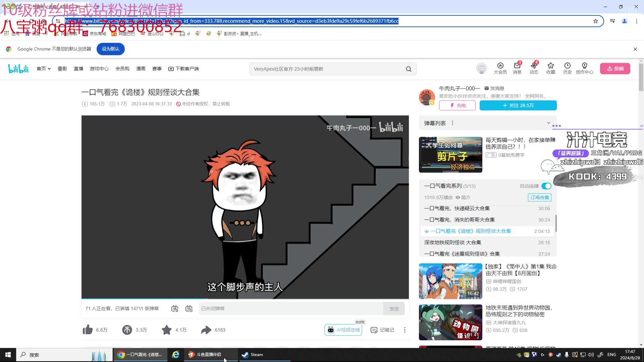The width and height of the screenshot is (644, 362).
Task: Follow the uploader via 关注 button
Action: tap(518, 105)
